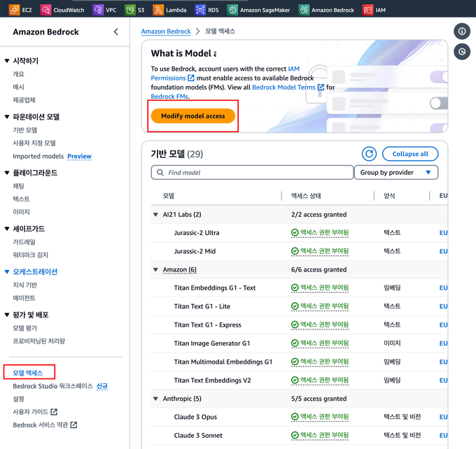Click the breadcrumb arrow after Amazon Bedrock
This screenshot has height=449, width=476.
tap(198, 31)
